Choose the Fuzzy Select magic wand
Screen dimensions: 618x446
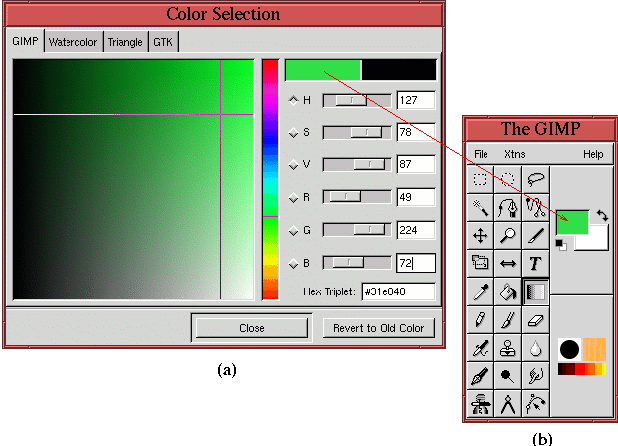[481, 207]
